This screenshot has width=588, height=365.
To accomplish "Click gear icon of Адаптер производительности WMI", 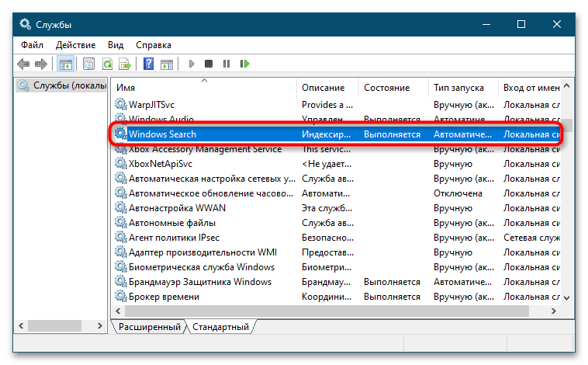I will [x=121, y=252].
